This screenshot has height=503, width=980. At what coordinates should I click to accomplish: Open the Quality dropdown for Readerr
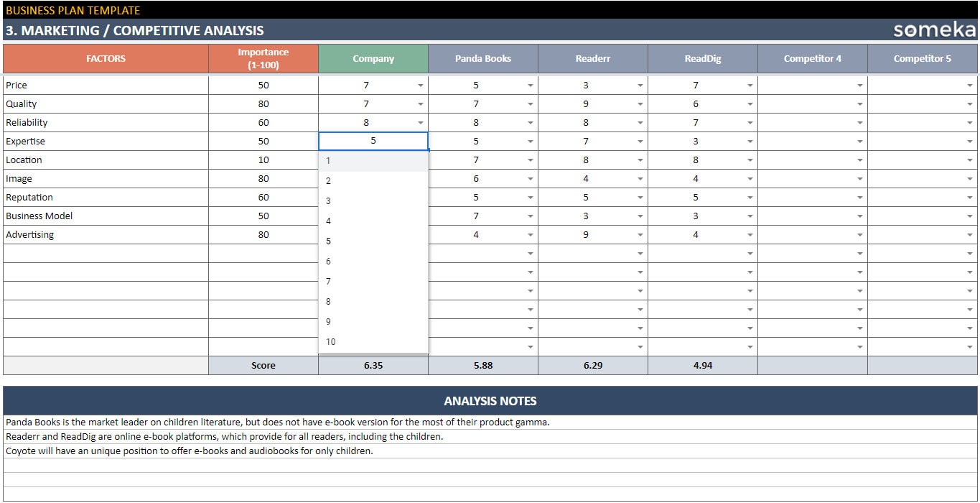coord(640,103)
